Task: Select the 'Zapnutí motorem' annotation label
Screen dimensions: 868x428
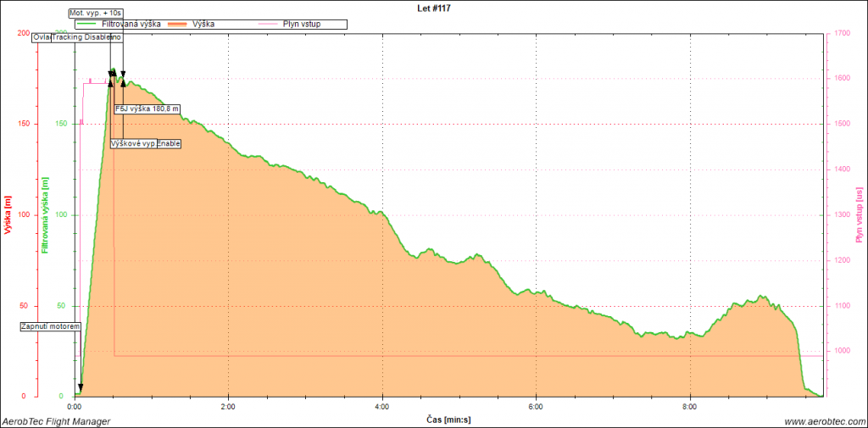Action: (x=51, y=326)
